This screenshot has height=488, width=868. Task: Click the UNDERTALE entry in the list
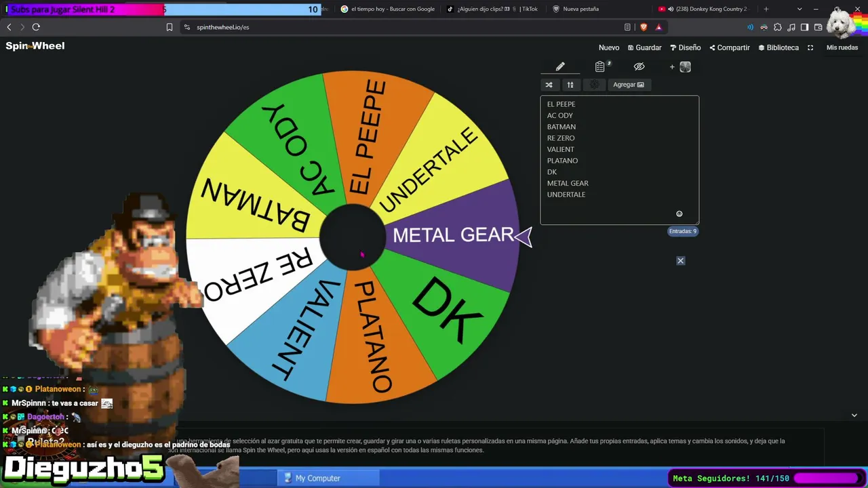coord(566,195)
